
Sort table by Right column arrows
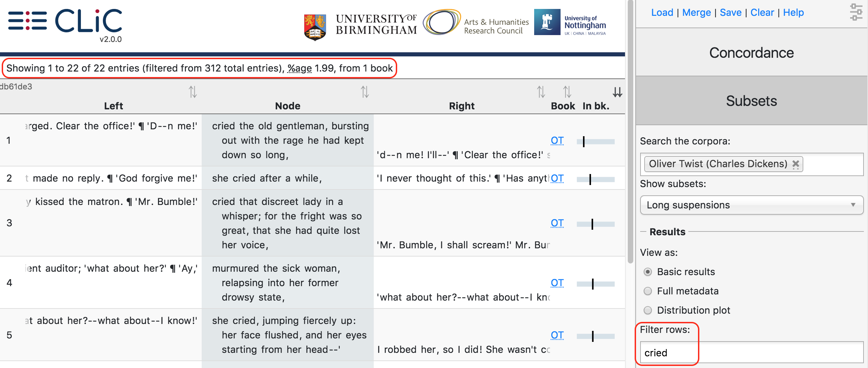point(541,92)
